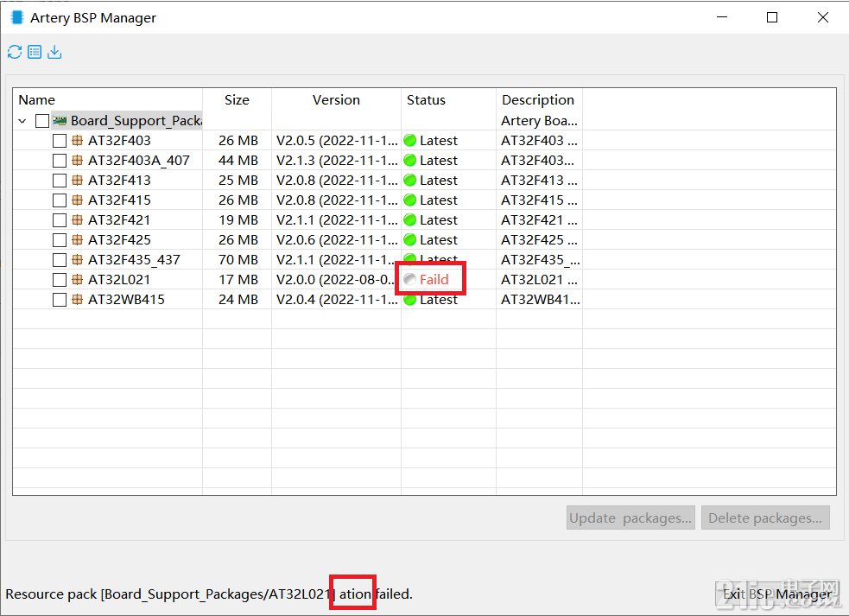Select the AT32F403A_407 row name
Image resolution: width=849 pixels, height=616 pixels.
coord(139,161)
